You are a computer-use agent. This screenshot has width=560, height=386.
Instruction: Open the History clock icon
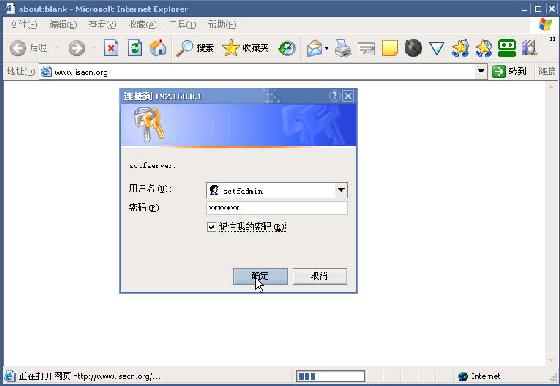pos(287,49)
